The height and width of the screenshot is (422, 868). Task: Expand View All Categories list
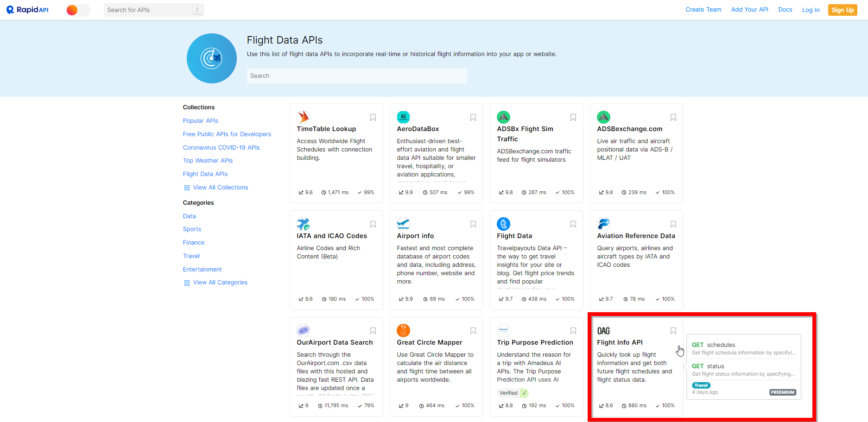[x=220, y=283]
